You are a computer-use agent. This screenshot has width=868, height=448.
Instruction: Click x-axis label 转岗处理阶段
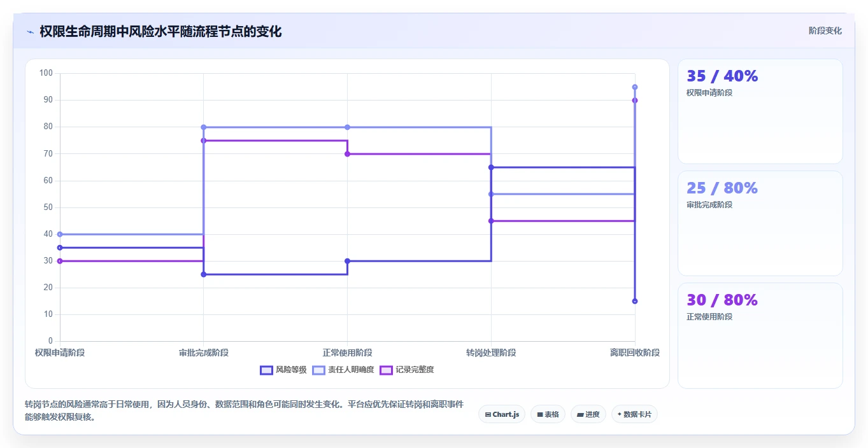coord(491,353)
